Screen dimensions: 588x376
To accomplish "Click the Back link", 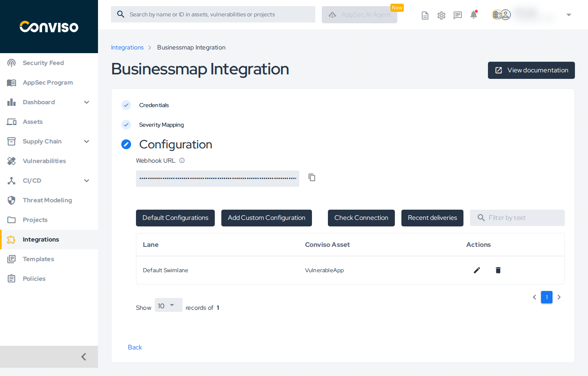I will (135, 347).
